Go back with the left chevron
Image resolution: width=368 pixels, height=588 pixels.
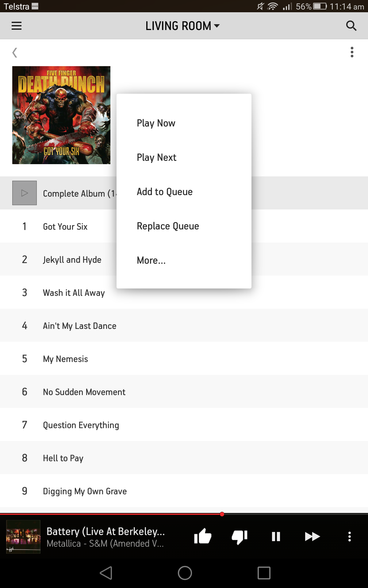click(x=14, y=53)
